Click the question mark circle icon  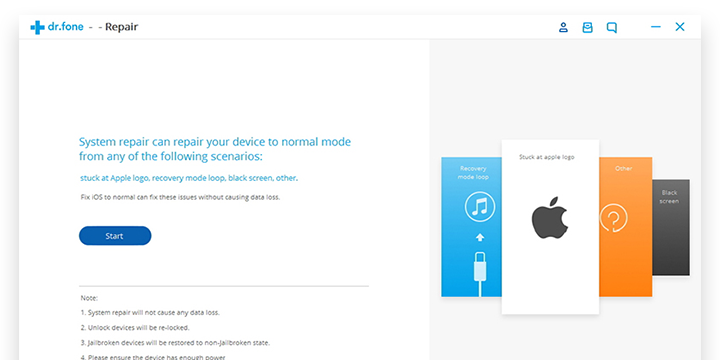pos(613,218)
